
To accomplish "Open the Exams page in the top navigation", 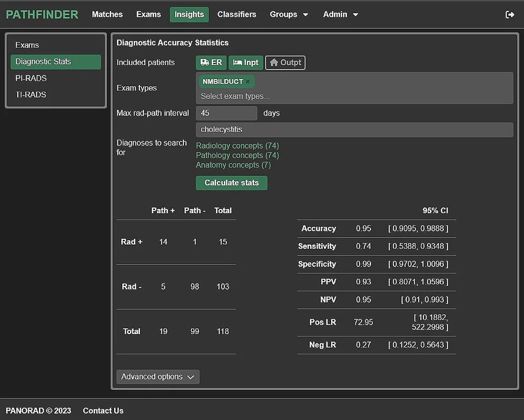I will [148, 14].
